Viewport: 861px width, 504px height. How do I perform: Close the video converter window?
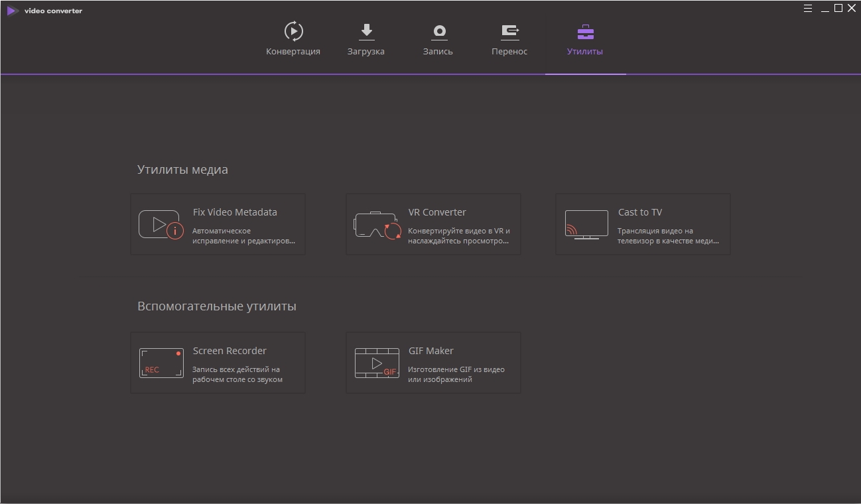(x=852, y=9)
